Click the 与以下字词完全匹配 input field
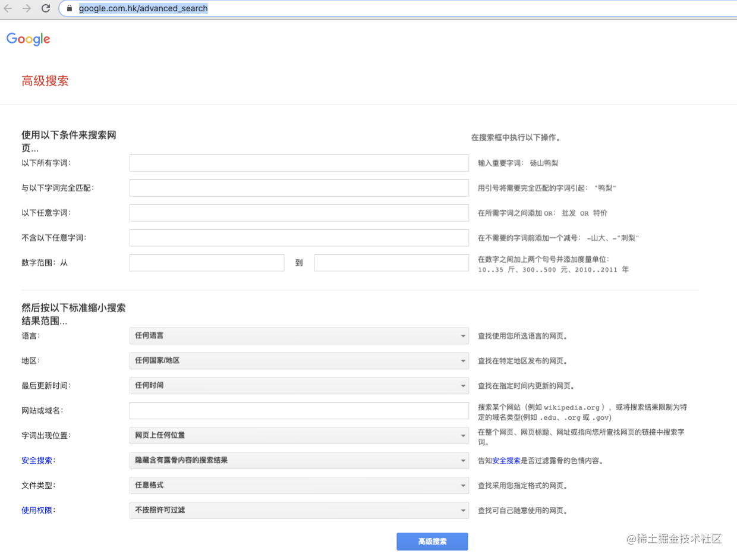737x560 pixels. (x=299, y=188)
